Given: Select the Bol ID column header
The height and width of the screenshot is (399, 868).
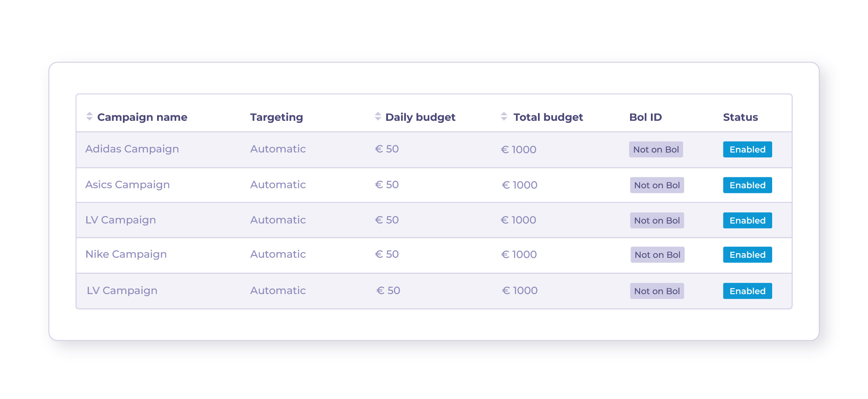Looking at the screenshot, I should [645, 117].
